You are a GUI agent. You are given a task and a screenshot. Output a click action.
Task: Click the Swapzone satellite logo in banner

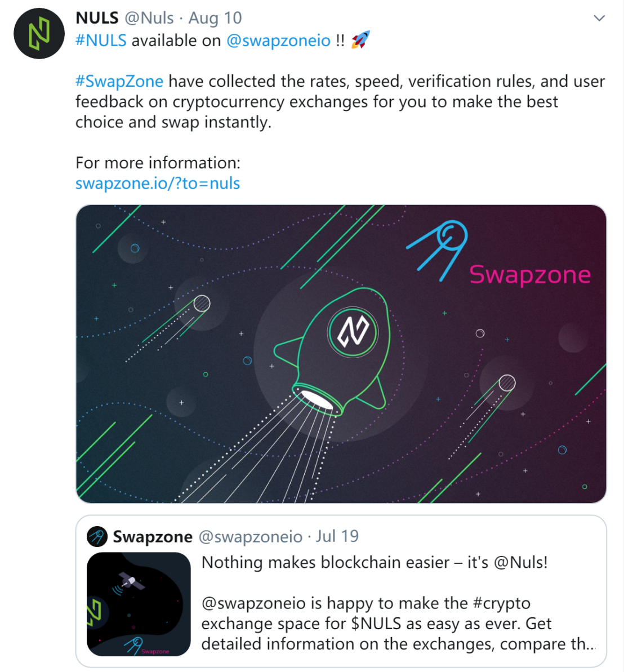[x=437, y=250]
